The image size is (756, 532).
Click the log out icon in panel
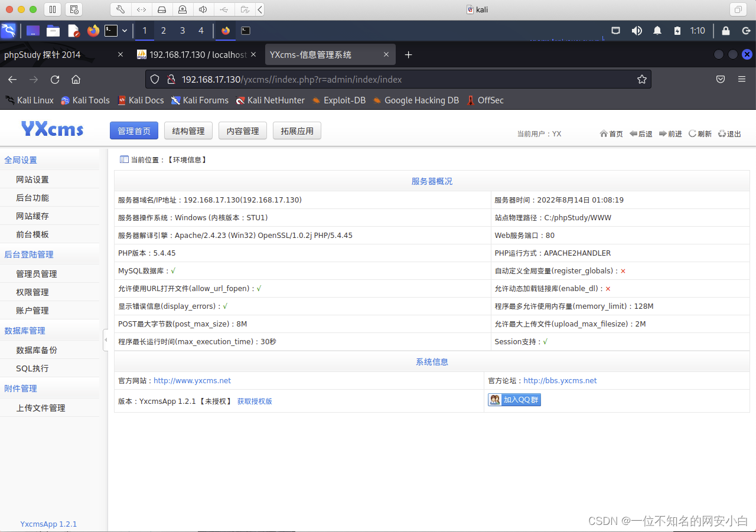(x=746, y=31)
